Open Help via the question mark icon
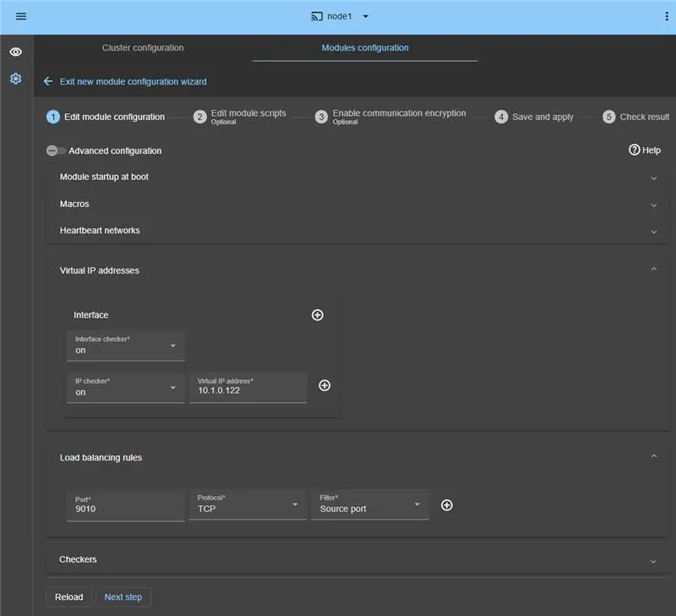 (x=634, y=150)
